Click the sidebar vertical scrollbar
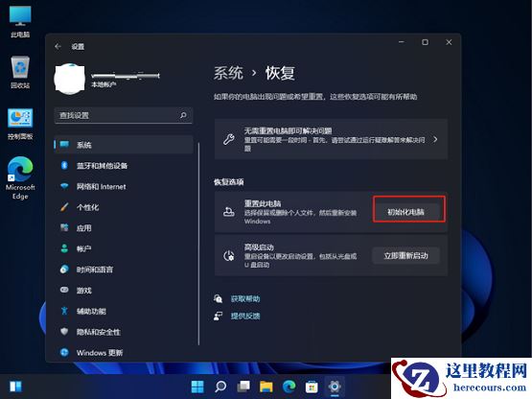This screenshot has width=532, height=399. pos(198,244)
